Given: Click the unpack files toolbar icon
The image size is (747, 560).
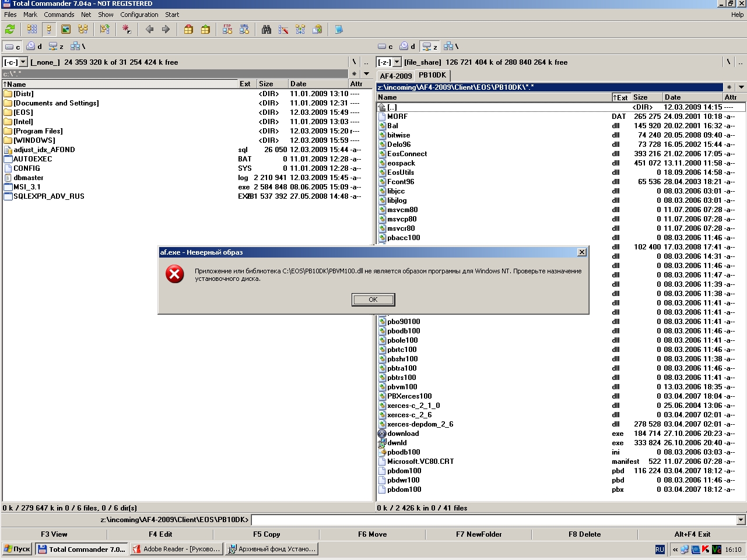Looking at the screenshot, I should (x=205, y=29).
